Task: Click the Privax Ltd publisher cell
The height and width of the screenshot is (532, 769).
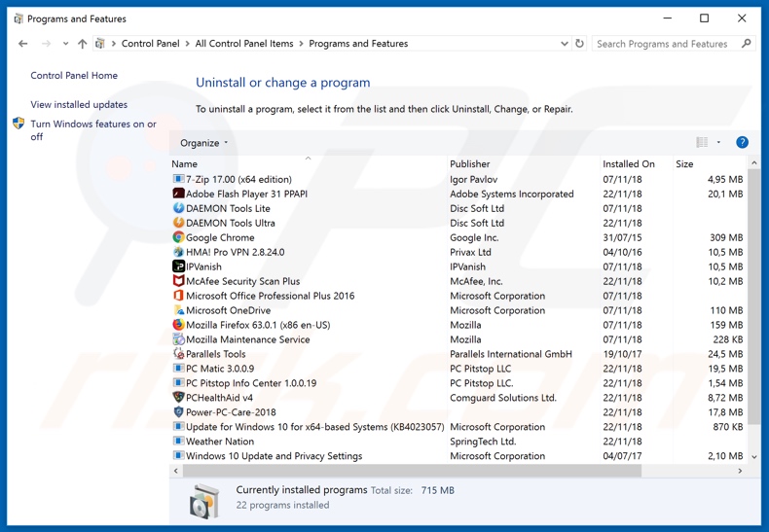Action: [470, 252]
